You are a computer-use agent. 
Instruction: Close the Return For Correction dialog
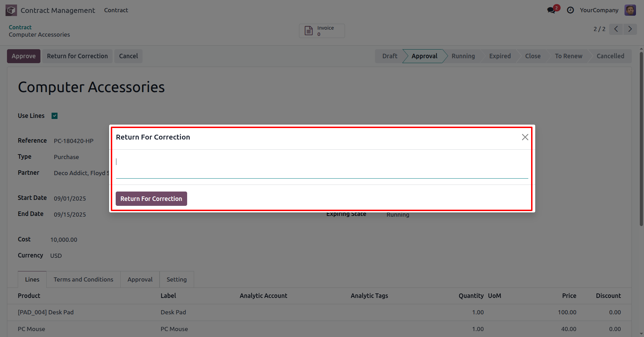(525, 137)
